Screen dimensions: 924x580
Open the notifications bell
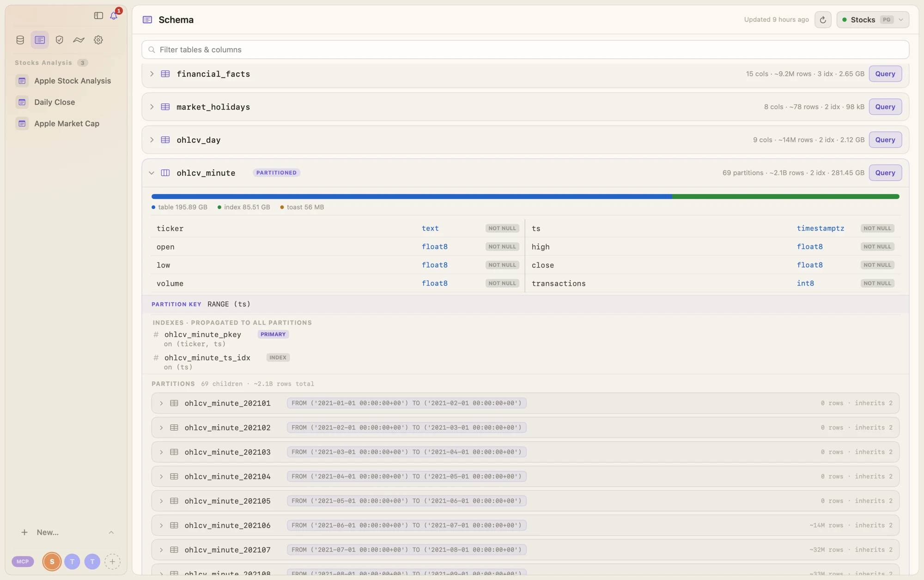pyautogui.click(x=114, y=16)
